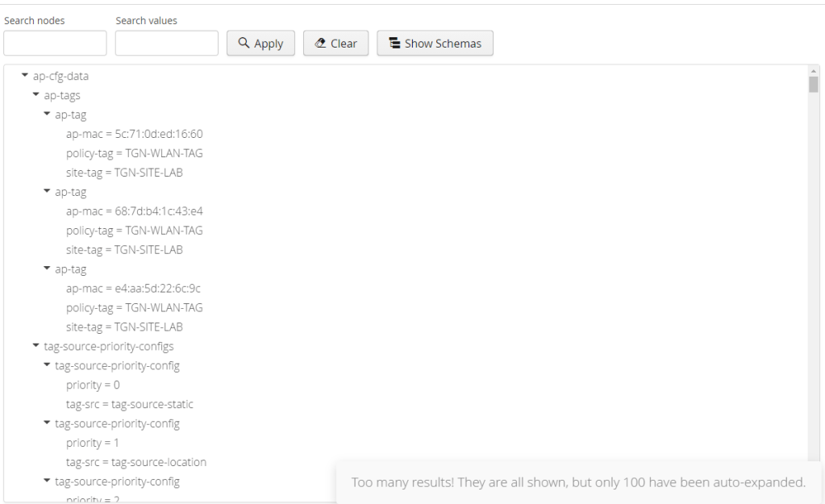Collapse the ap-tags tree node
Screen dimensions: 825x504
[x=36, y=95]
